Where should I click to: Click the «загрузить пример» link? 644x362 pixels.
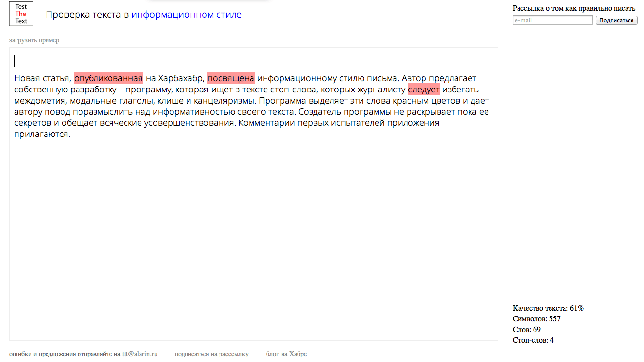pos(34,40)
